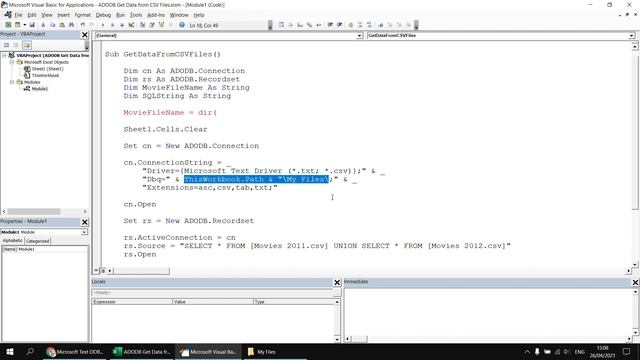This screenshot has height=360, width=640.
Task: Open the Add-Ins menu
Action: coord(156,15)
